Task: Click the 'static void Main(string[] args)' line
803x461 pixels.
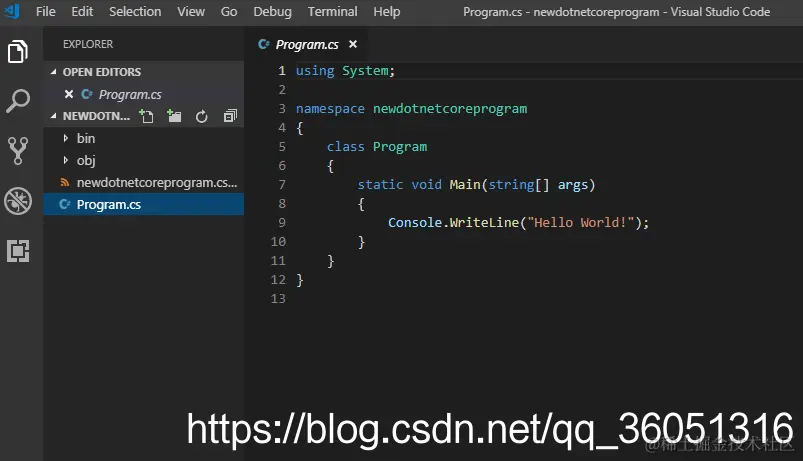Action: click(476, 184)
